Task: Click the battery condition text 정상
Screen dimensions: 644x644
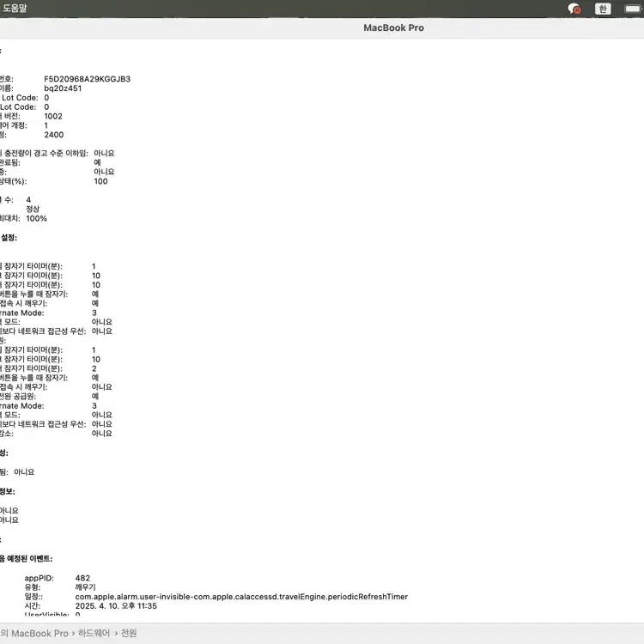Action: pos(33,209)
